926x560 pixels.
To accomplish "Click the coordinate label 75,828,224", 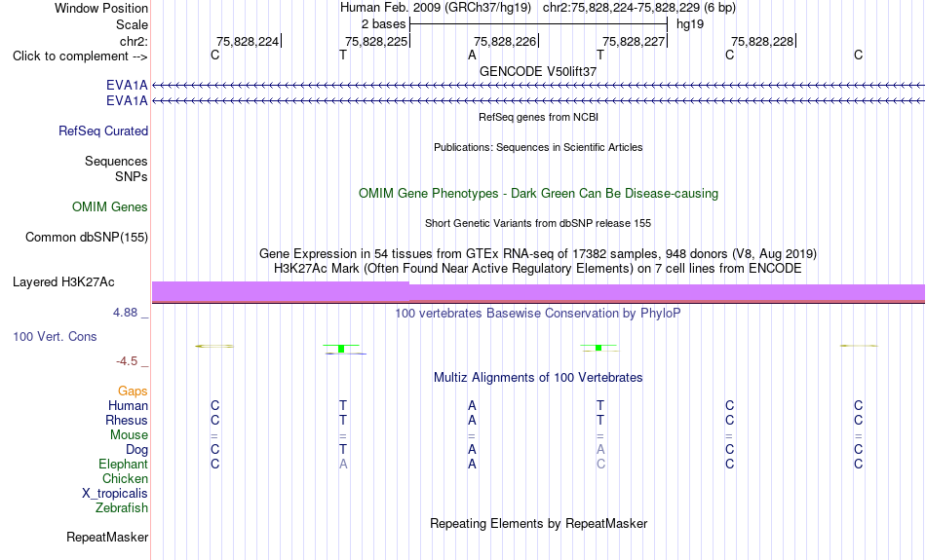I will click(x=248, y=41).
